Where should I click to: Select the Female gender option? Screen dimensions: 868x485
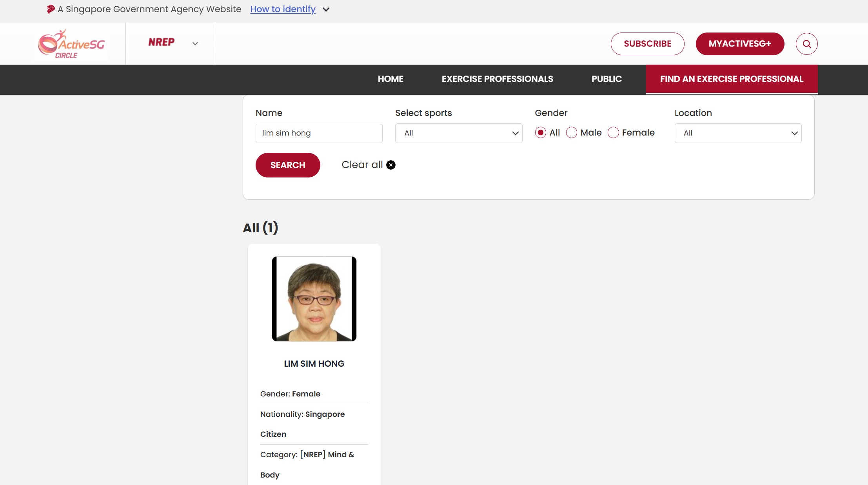(x=613, y=133)
